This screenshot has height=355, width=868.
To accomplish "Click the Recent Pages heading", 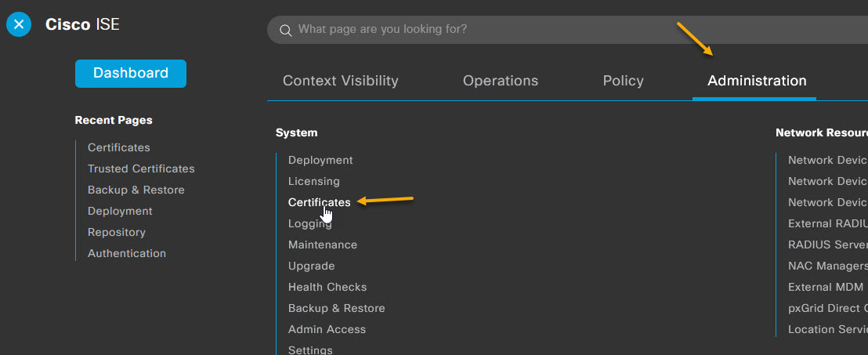I will (x=114, y=120).
